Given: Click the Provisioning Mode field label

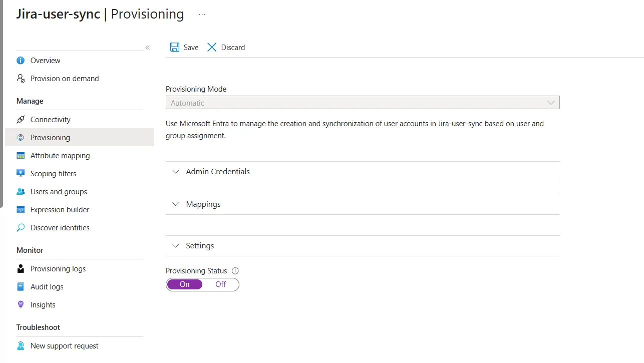Looking at the screenshot, I should point(196,89).
